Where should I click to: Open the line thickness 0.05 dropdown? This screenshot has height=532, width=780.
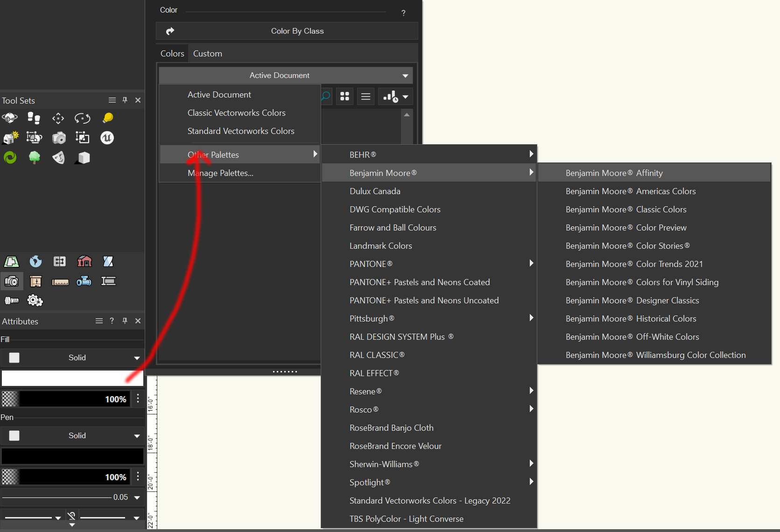pyautogui.click(x=137, y=497)
